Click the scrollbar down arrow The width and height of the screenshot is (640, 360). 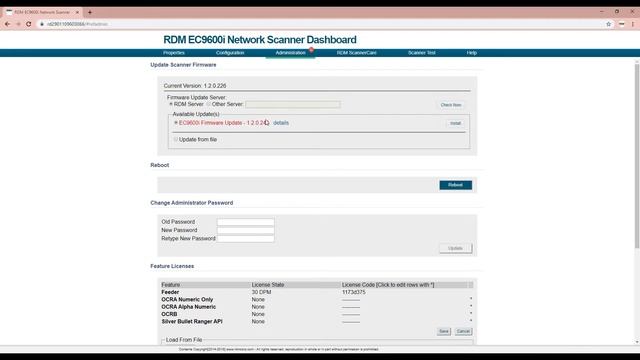[x=637, y=342]
